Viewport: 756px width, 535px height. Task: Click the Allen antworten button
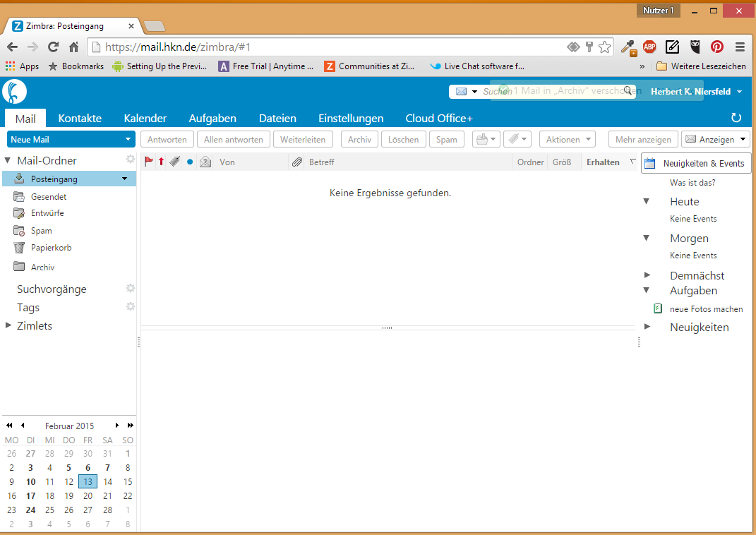point(233,138)
